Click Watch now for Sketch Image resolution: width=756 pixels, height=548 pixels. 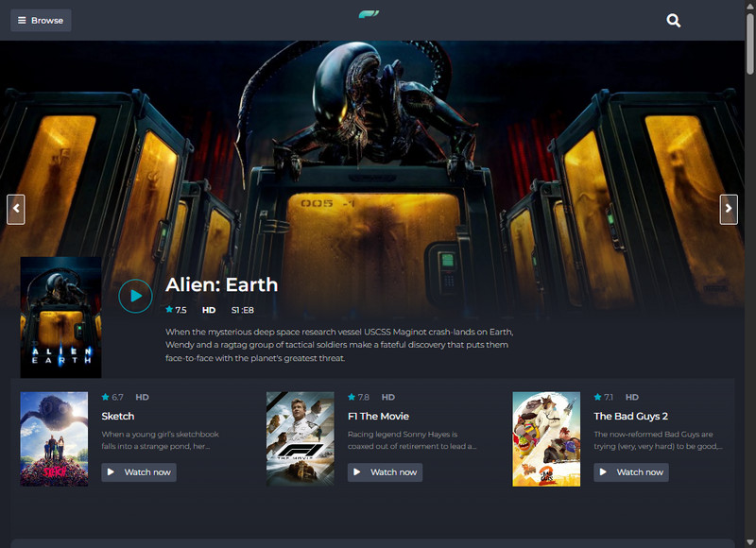tap(139, 472)
